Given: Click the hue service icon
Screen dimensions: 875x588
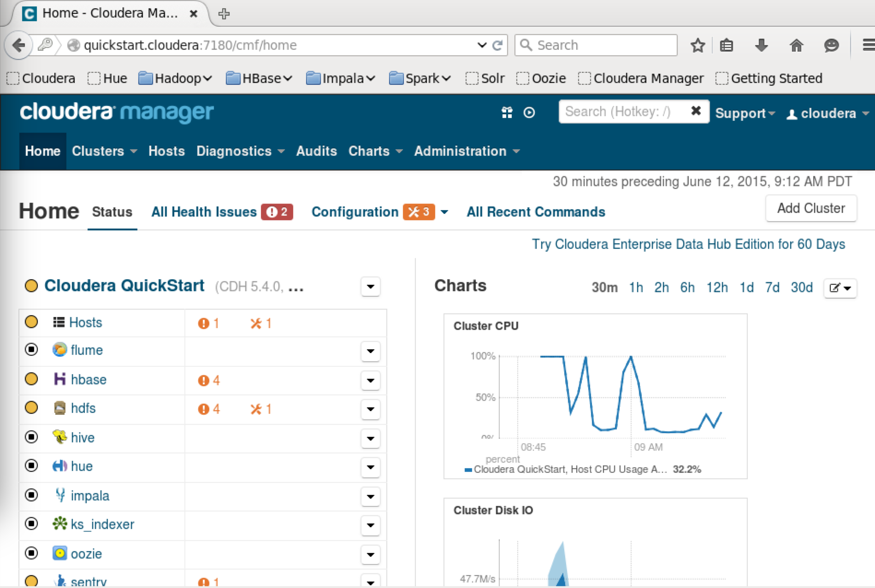Looking at the screenshot, I should (60, 466).
